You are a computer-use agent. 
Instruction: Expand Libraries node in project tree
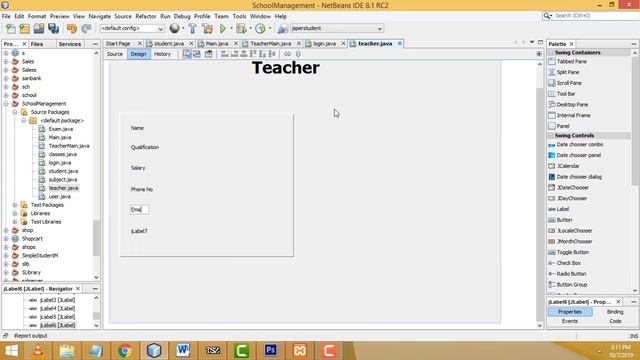[15, 213]
